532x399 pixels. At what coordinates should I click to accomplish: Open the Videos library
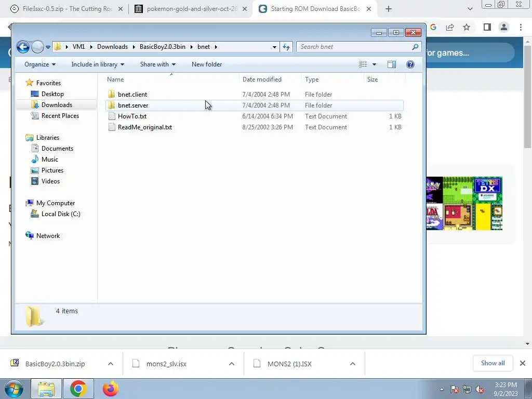coord(50,181)
